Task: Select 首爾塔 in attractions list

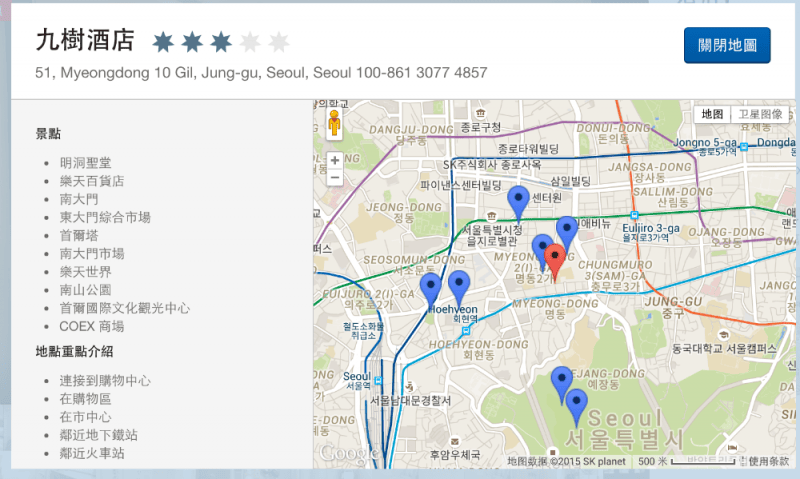Action: click(79, 236)
